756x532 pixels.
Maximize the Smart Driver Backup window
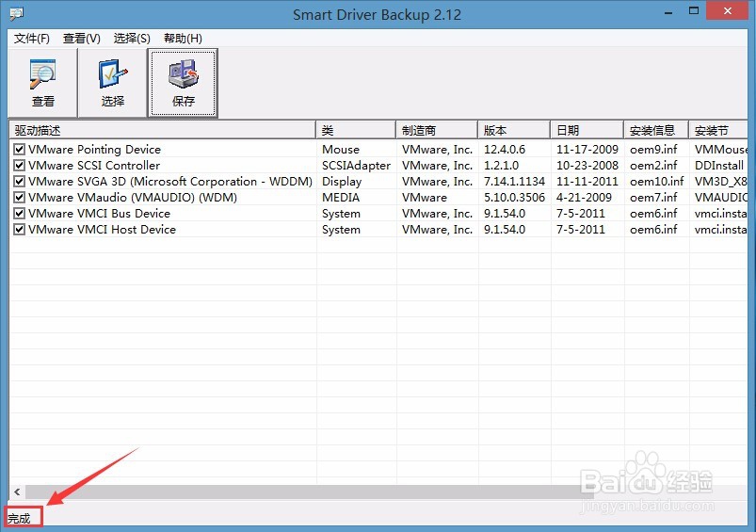click(693, 11)
